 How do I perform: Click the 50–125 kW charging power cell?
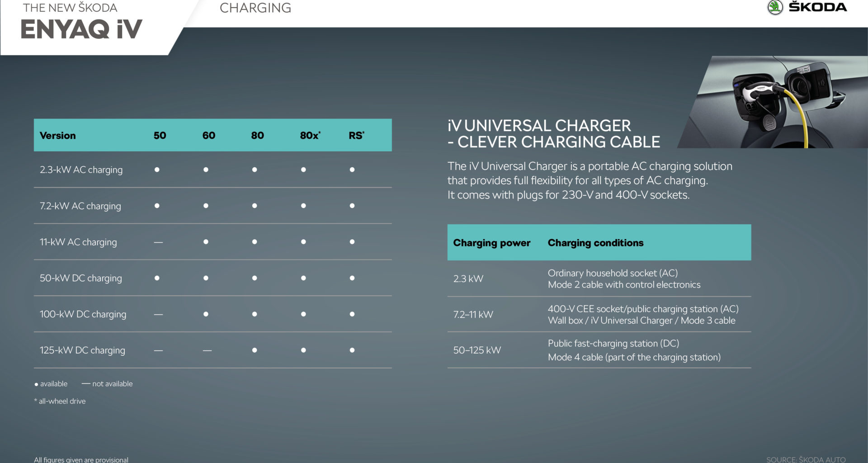click(x=477, y=350)
